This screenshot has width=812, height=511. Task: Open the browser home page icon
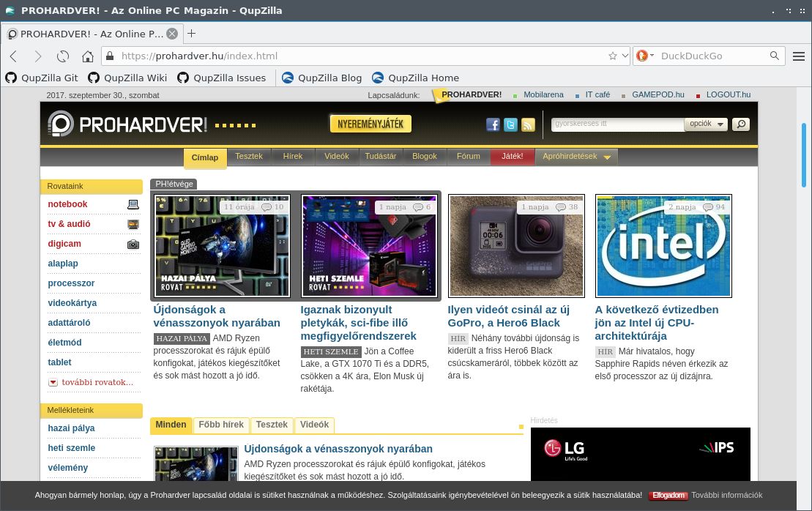tap(88, 56)
